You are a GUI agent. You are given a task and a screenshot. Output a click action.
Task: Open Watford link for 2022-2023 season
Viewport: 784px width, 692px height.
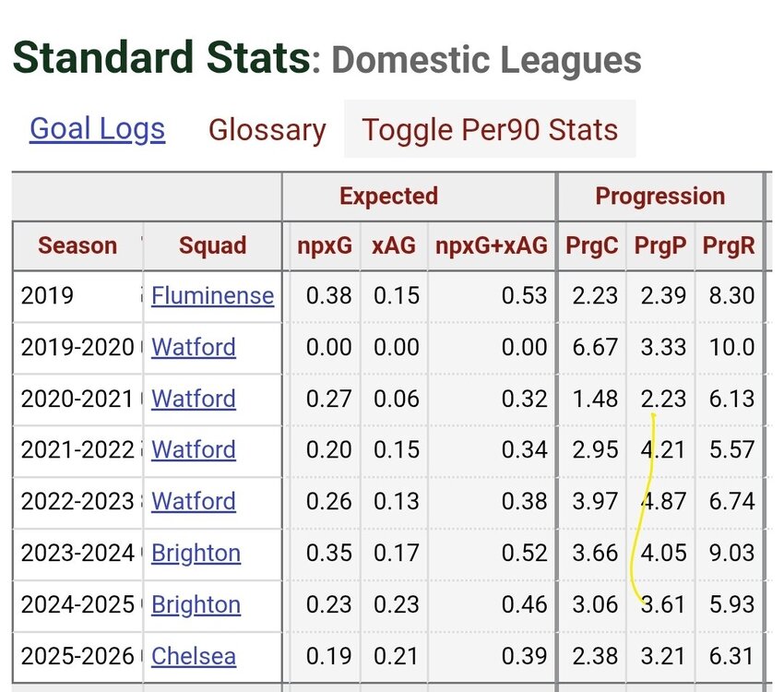coord(194,501)
